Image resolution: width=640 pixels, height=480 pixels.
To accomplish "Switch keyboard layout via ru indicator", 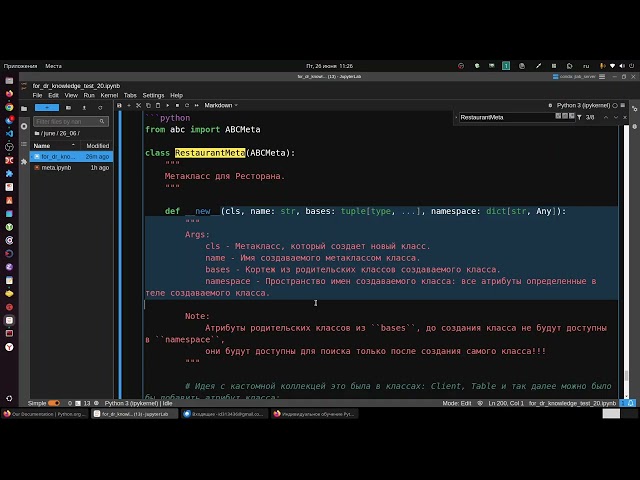I will 586,66.
